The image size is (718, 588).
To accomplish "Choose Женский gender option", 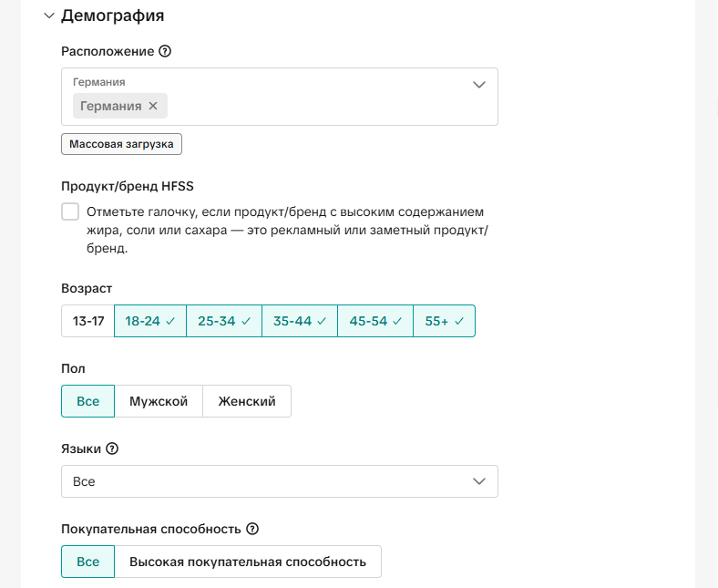I will tap(246, 401).
